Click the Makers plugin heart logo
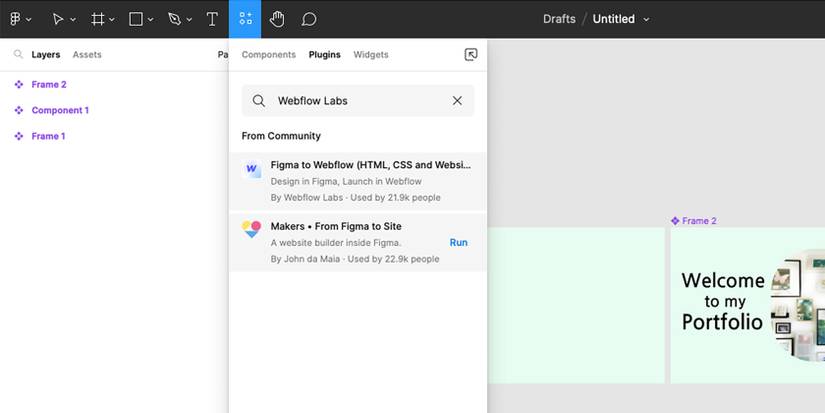Screen dimensions: 825x413 251,229
